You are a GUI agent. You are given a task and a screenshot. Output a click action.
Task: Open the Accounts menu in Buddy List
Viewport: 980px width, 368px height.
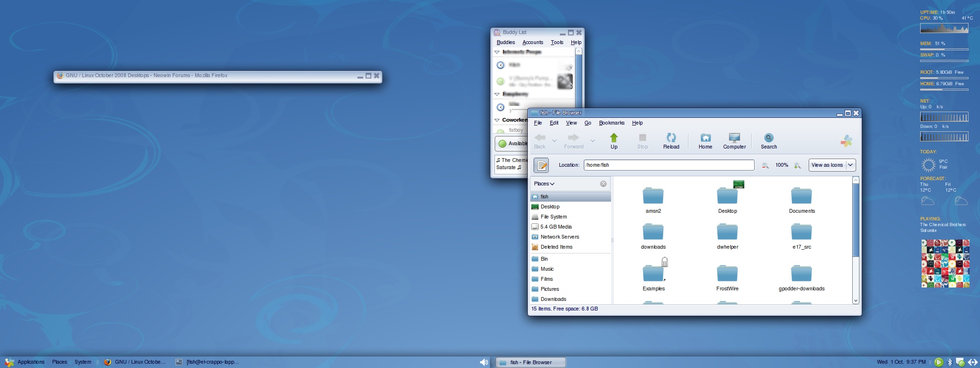[x=533, y=43]
